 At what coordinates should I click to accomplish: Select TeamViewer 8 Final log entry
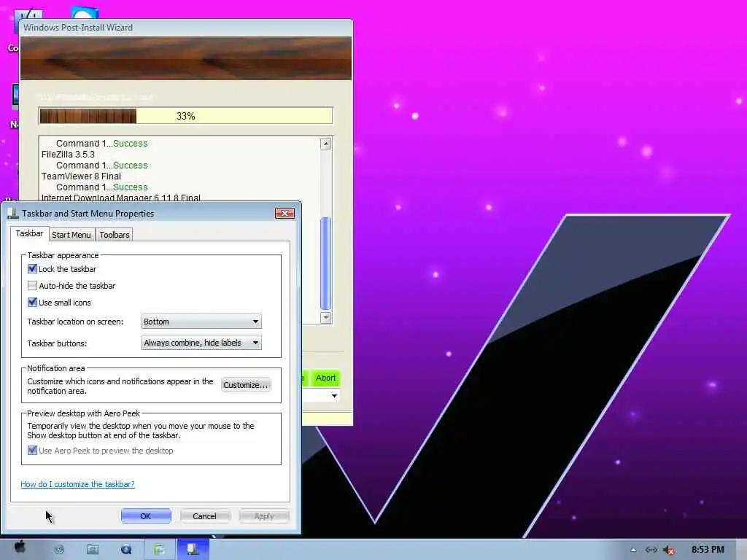pyautogui.click(x=82, y=176)
